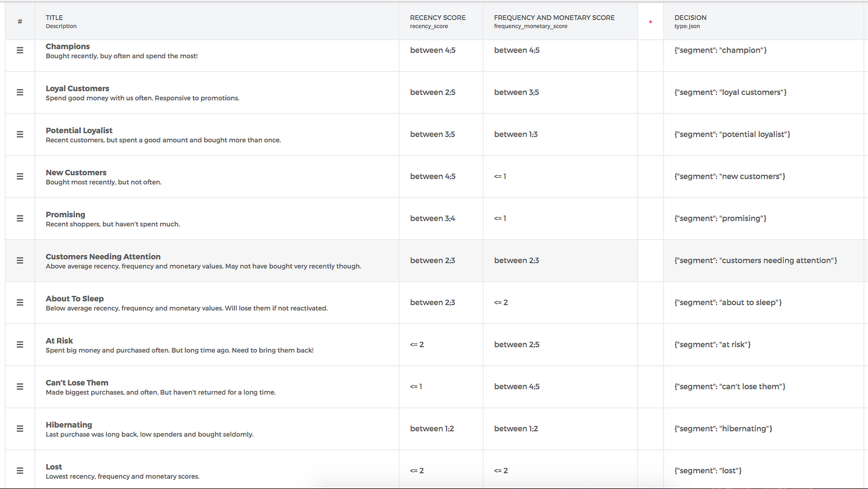This screenshot has height=489, width=868.
Task: Open the Customers Needing Attention rule title
Action: pyautogui.click(x=103, y=257)
